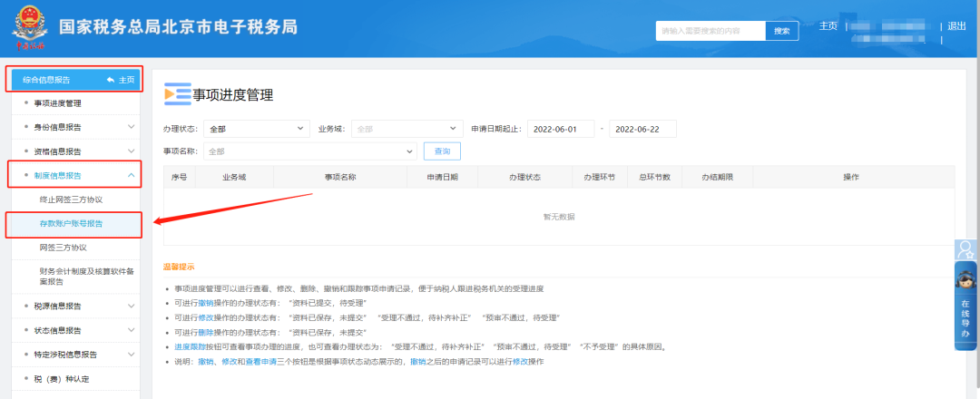Click the 办结期限 column header
This screenshot has height=399, width=980.
click(x=717, y=178)
